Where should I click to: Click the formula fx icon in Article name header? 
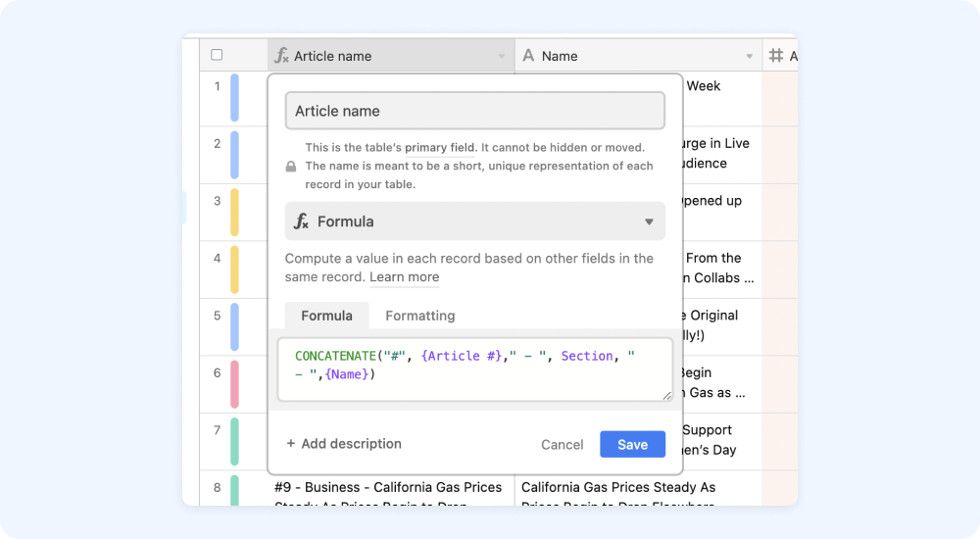[281, 56]
